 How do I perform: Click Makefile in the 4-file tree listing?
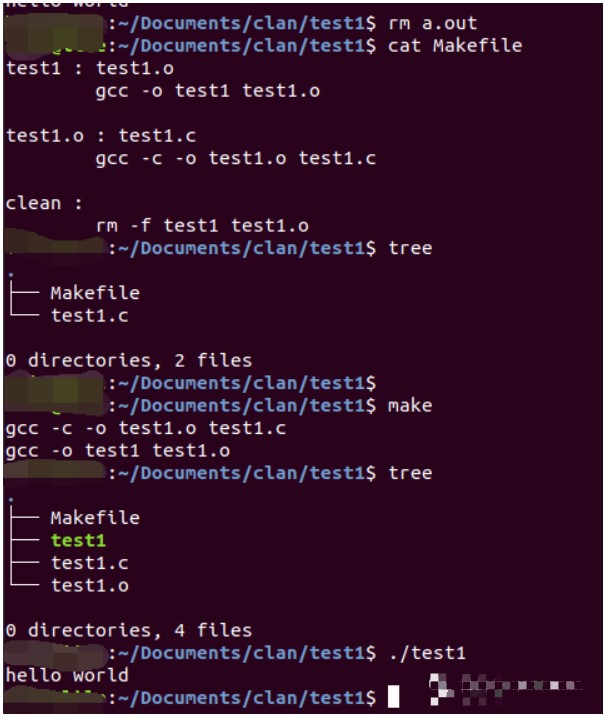[x=95, y=518]
